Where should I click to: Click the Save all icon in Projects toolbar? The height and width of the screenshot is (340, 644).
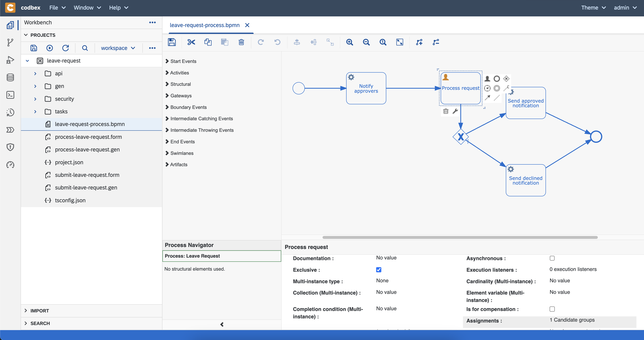pyautogui.click(x=34, y=48)
